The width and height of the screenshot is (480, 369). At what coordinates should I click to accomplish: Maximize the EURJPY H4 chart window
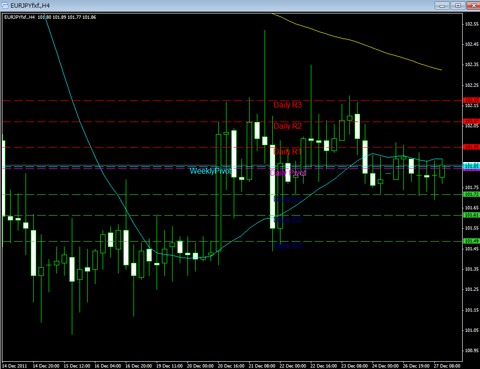pyautogui.click(x=458, y=5)
